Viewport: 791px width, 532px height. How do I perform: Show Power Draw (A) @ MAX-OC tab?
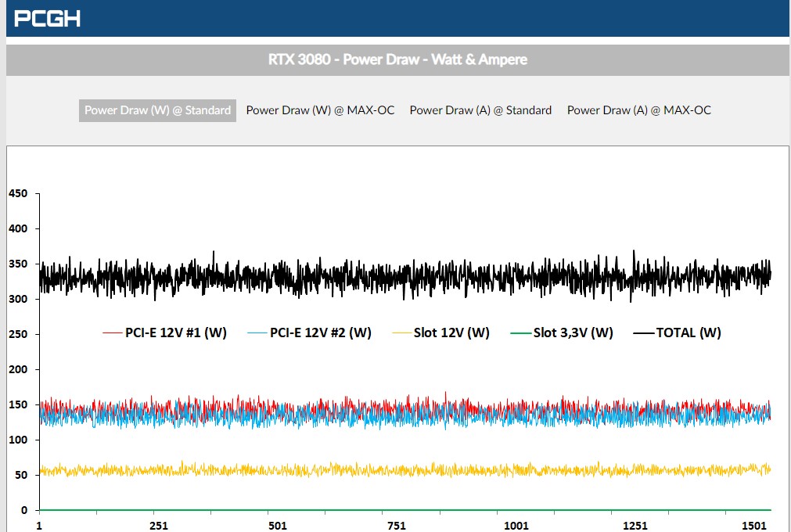[x=639, y=110]
